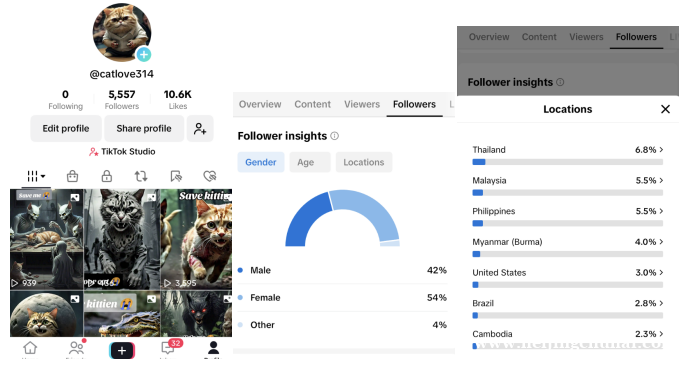Viewport: 683px width, 369px height.
Task: Expand the Thailand 6.8% location row
Action: pyautogui.click(x=568, y=155)
